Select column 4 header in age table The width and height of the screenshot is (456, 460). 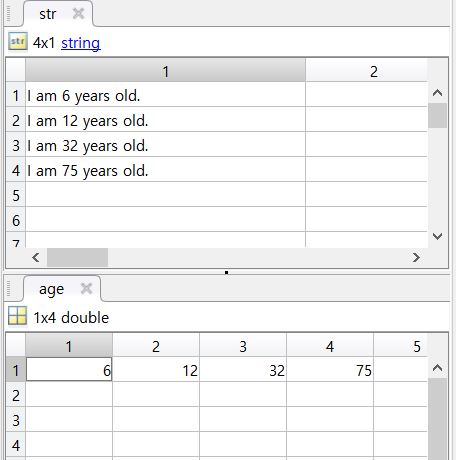tap(330, 345)
